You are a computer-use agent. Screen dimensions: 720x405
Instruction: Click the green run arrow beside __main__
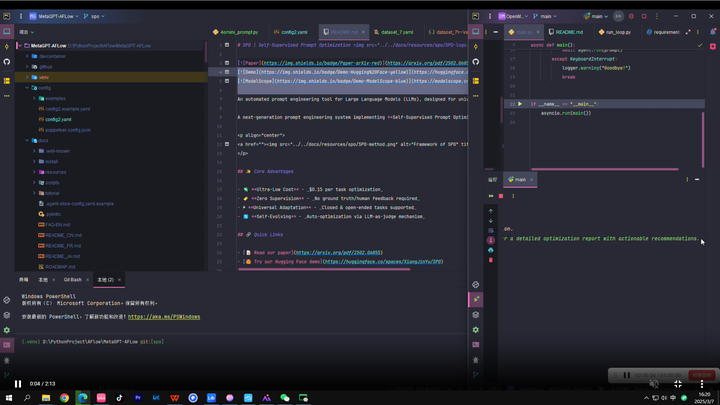[519, 103]
